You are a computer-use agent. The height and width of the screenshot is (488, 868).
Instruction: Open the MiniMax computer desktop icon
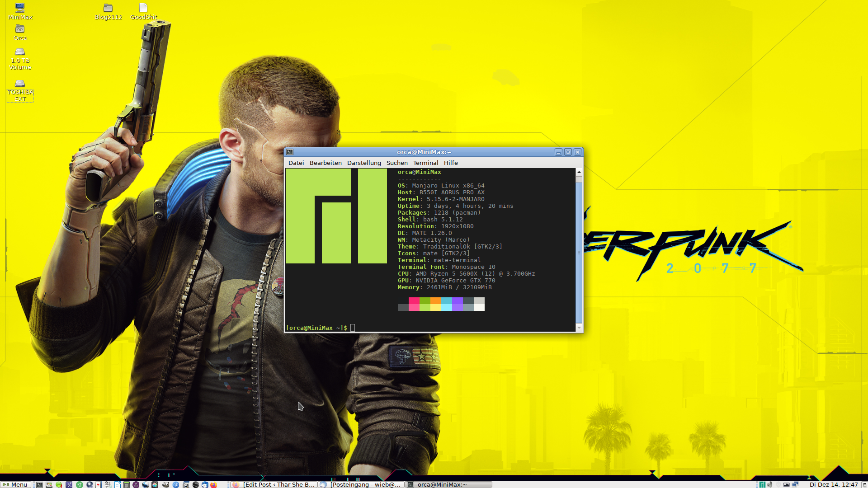click(20, 11)
